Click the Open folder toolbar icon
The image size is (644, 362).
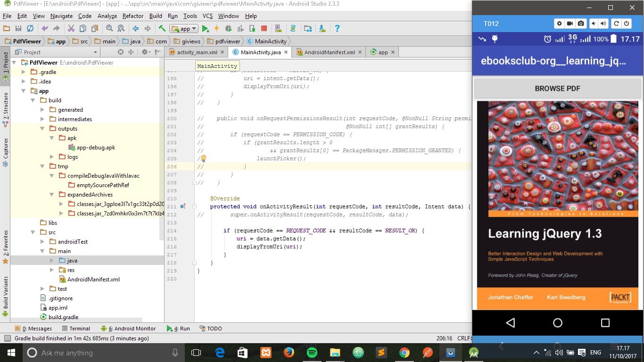pos(7,28)
